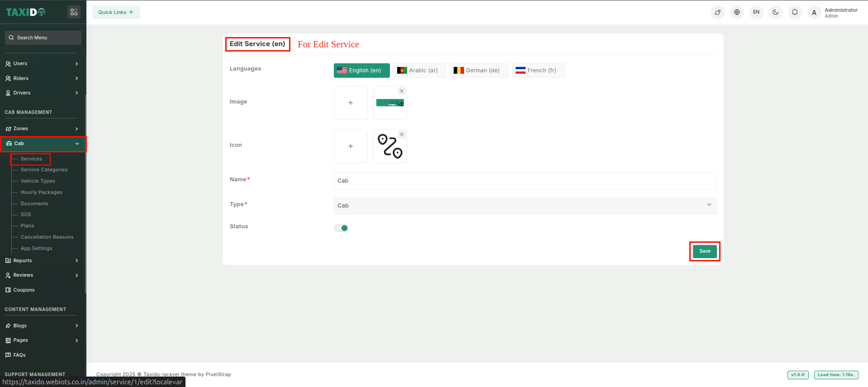The width and height of the screenshot is (868, 387).
Task: Click into the Name input field
Action: pyautogui.click(x=525, y=181)
